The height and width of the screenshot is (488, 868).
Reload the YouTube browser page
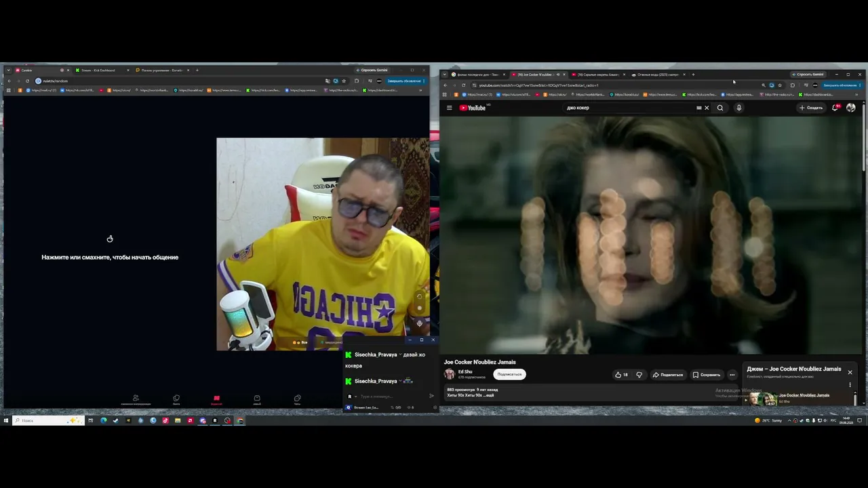(464, 85)
